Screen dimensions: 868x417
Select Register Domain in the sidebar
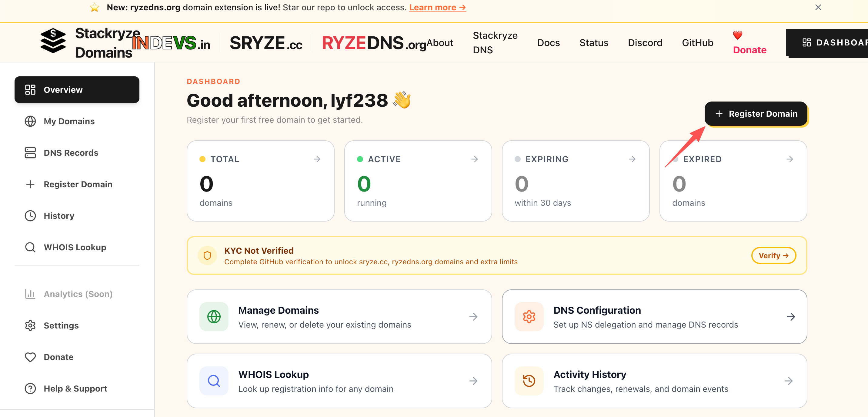[x=77, y=184]
